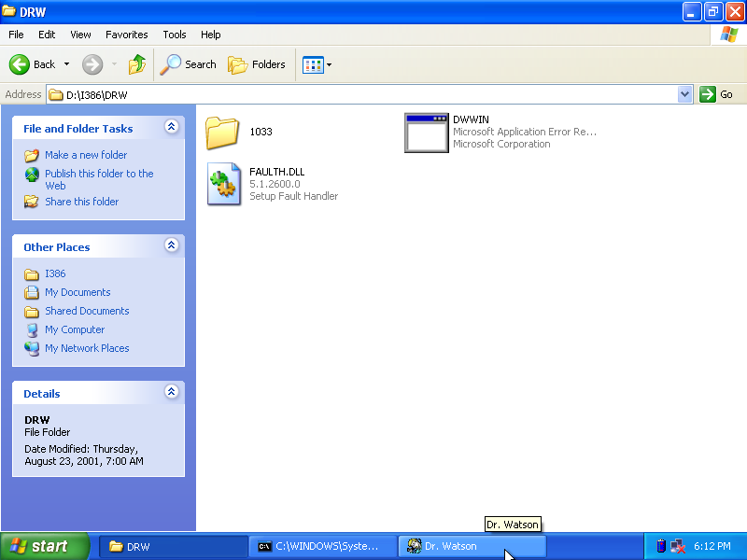Expand the Address bar dropdown arrow
Viewport: 747px width, 560px height.
click(685, 94)
